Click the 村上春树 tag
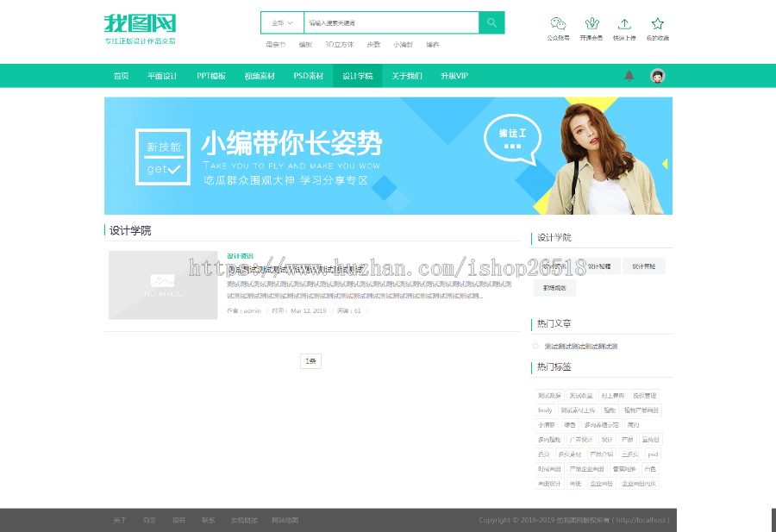Screen dimensions: 776x532 point(613,396)
